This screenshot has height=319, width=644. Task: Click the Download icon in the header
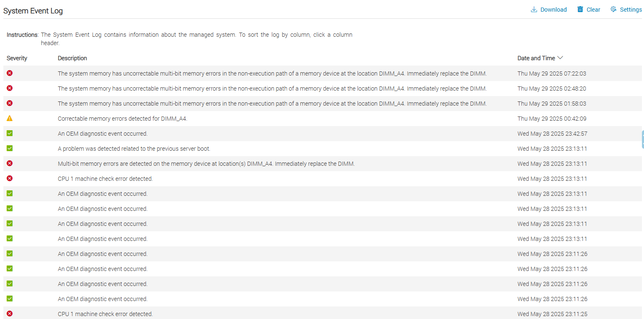tap(534, 9)
